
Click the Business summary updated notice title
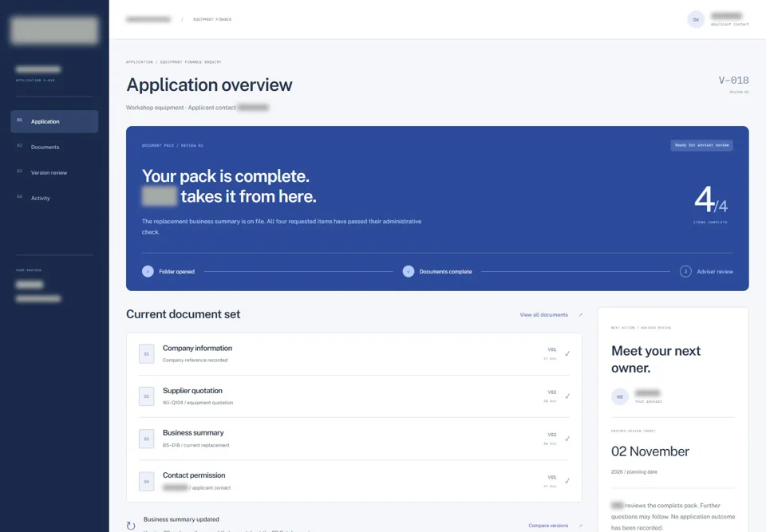tap(181, 519)
